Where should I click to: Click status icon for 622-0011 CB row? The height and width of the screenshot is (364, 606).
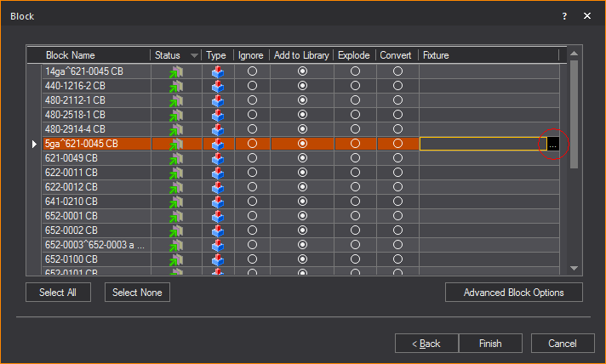tap(177, 173)
